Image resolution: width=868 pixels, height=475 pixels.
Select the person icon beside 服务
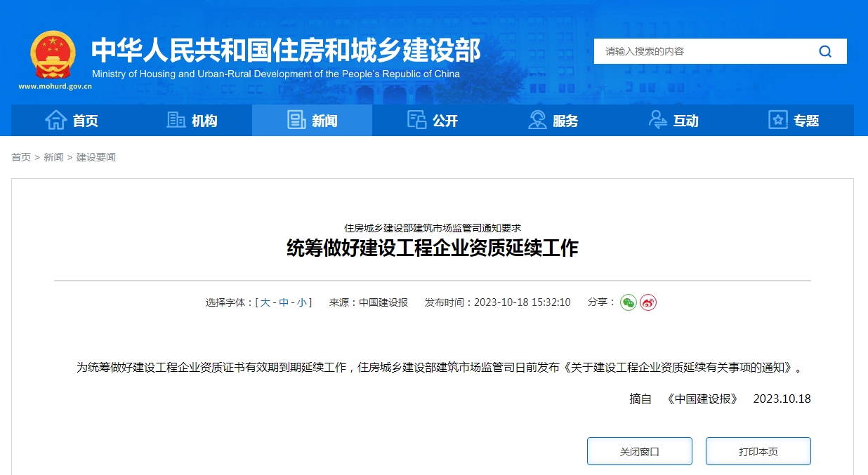pyautogui.click(x=537, y=120)
